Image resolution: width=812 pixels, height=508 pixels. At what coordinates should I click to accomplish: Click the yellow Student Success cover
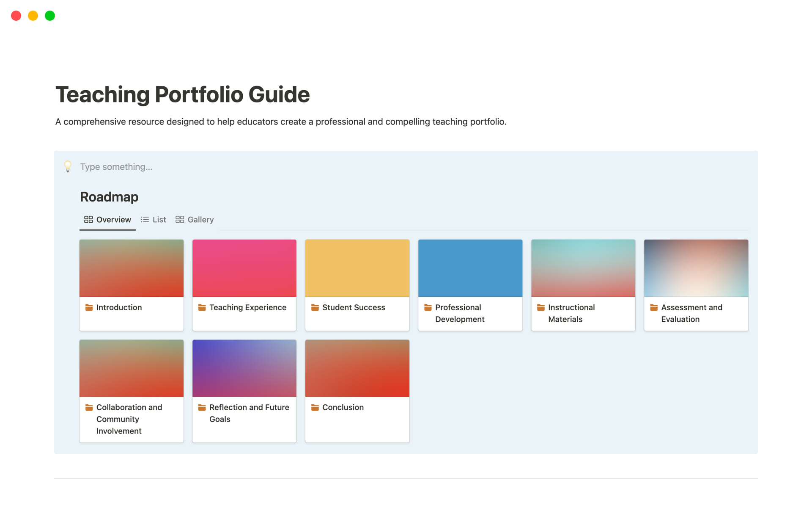pos(357,268)
